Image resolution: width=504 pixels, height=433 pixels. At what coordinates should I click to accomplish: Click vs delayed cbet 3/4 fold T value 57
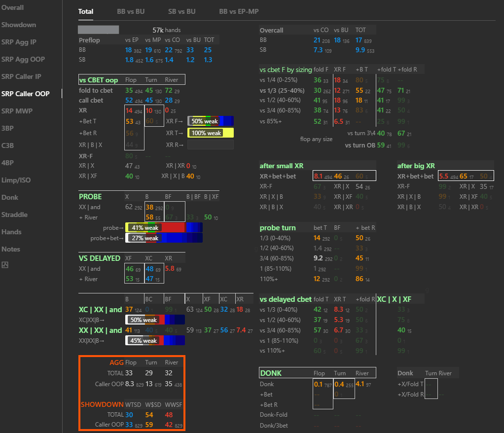318,330
